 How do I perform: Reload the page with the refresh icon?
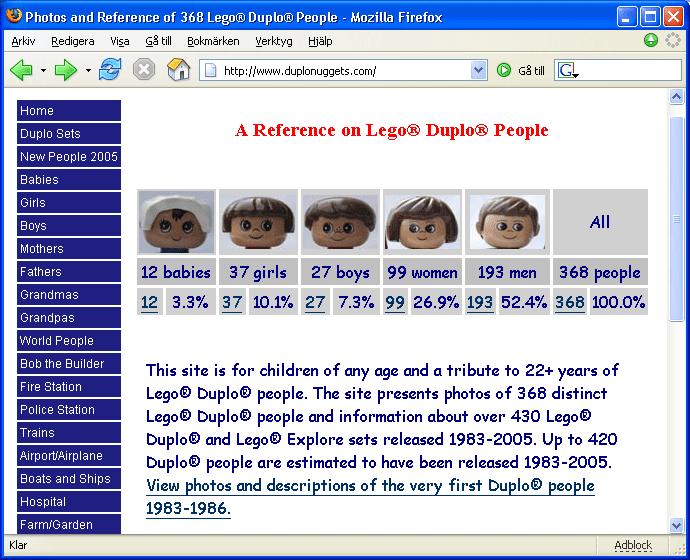[x=110, y=70]
